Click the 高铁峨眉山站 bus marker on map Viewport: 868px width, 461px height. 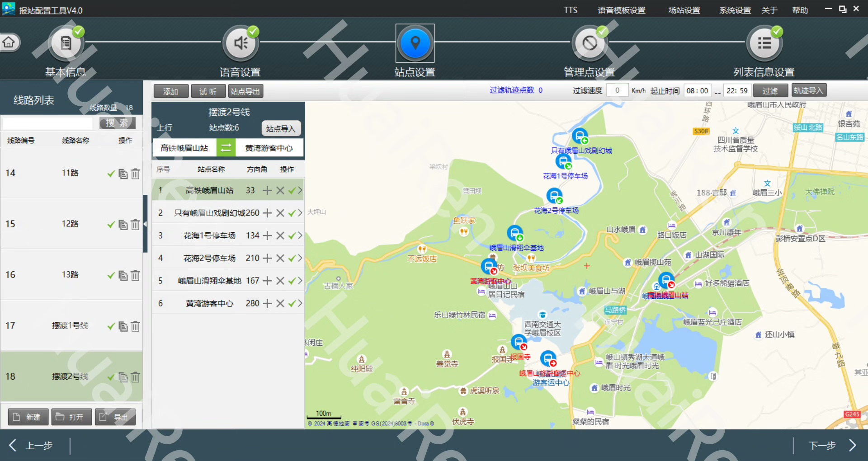pos(666,280)
